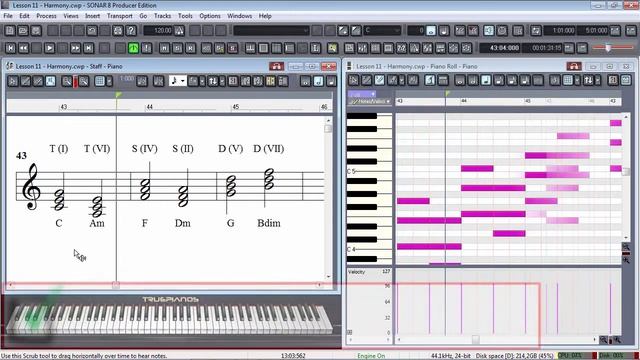
Task: Open the Views menu
Action: (x=71, y=16)
